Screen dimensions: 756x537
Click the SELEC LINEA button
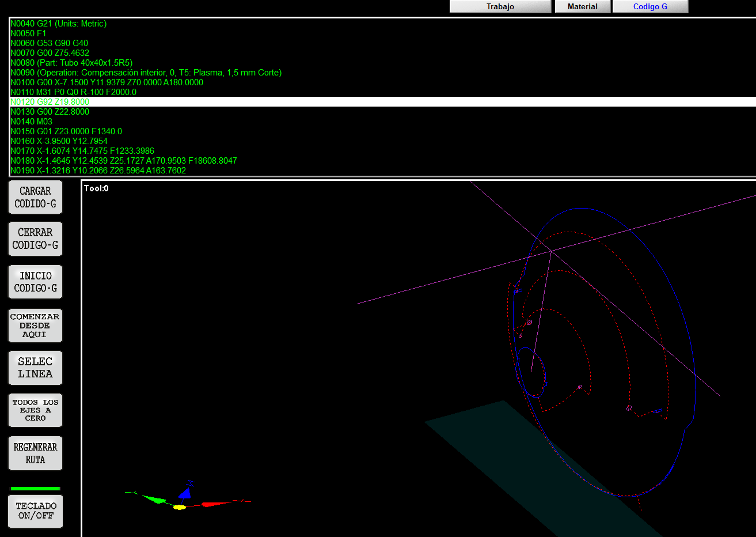pyautogui.click(x=35, y=368)
